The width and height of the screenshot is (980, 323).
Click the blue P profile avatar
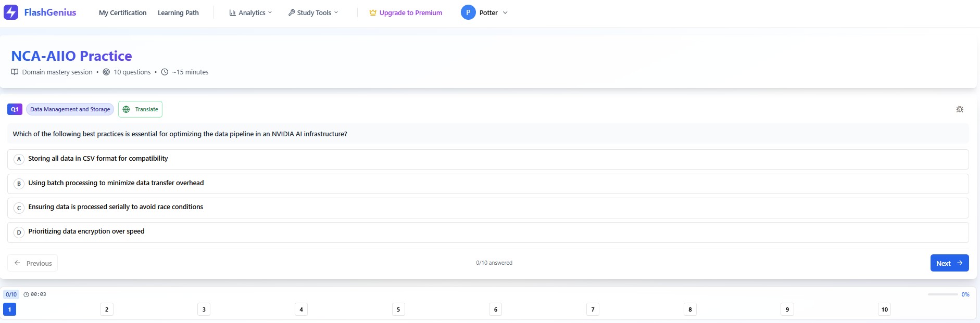(x=468, y=12)
